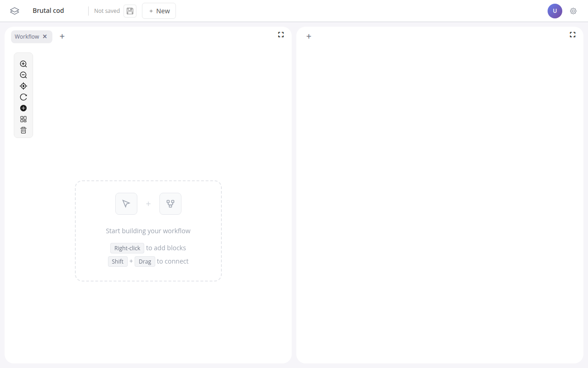Open the settings gear
The height and width of the screenshot is (368, 588).
(x=573, y=11)
